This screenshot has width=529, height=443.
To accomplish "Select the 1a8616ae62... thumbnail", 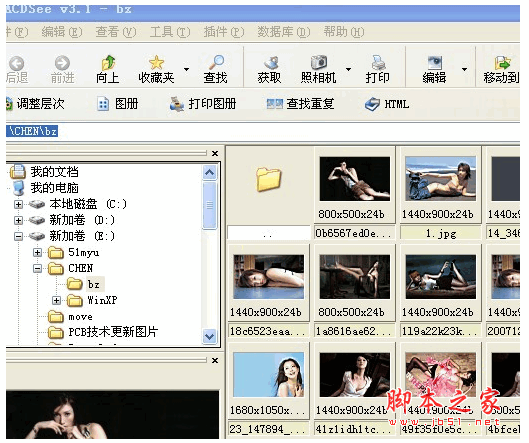I will click(x=355, y=277).
